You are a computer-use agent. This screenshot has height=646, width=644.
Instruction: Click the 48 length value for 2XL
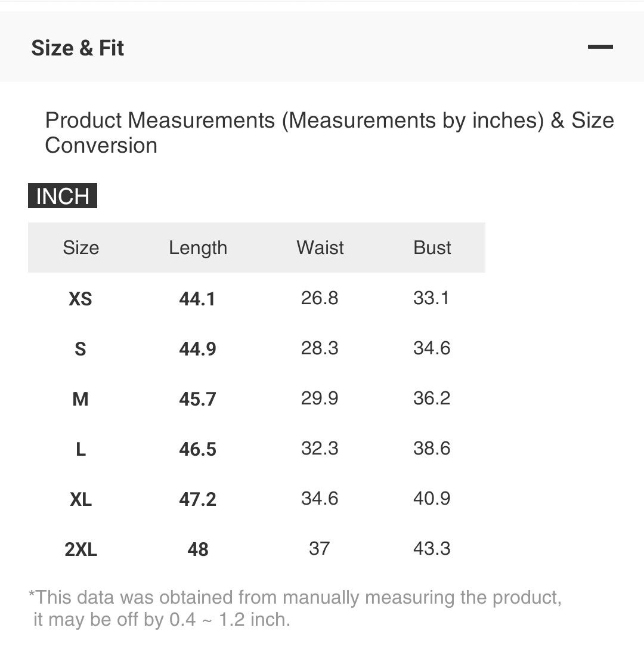click(x=197, y=549)
